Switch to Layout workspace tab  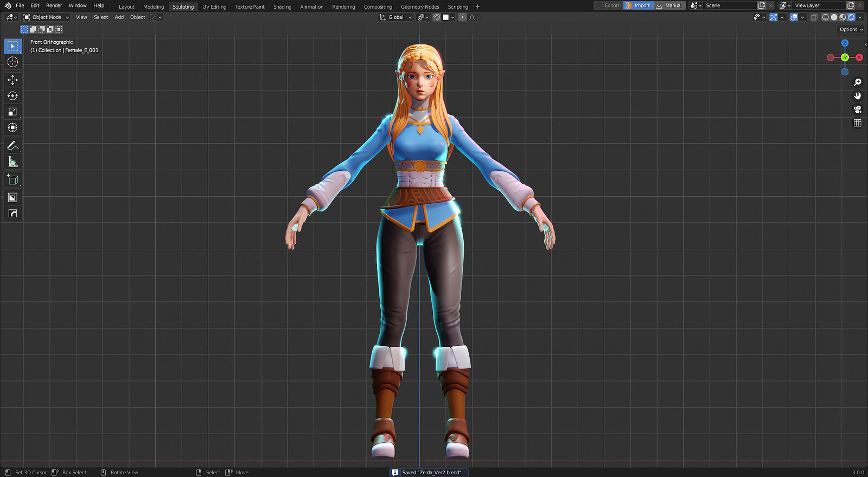(x=126, y=7)
